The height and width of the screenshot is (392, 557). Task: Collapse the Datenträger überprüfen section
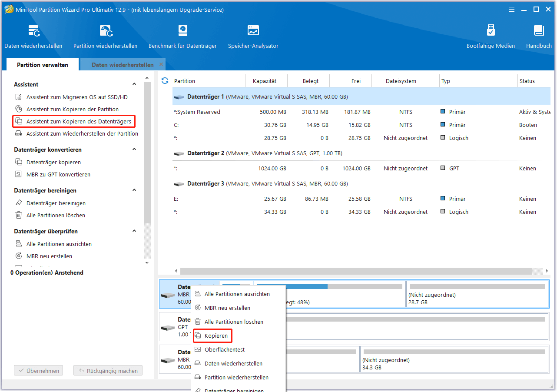point(134,231)
